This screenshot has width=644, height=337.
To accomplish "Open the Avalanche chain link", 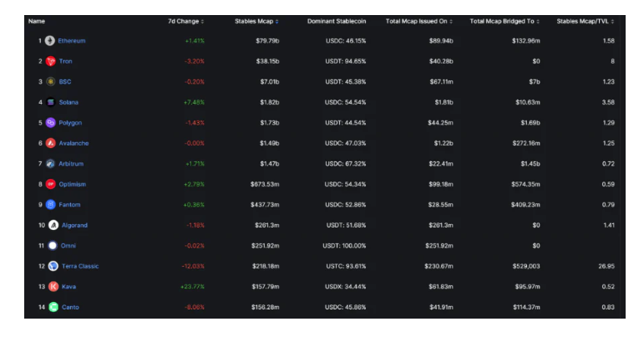I will pos(74,143).
